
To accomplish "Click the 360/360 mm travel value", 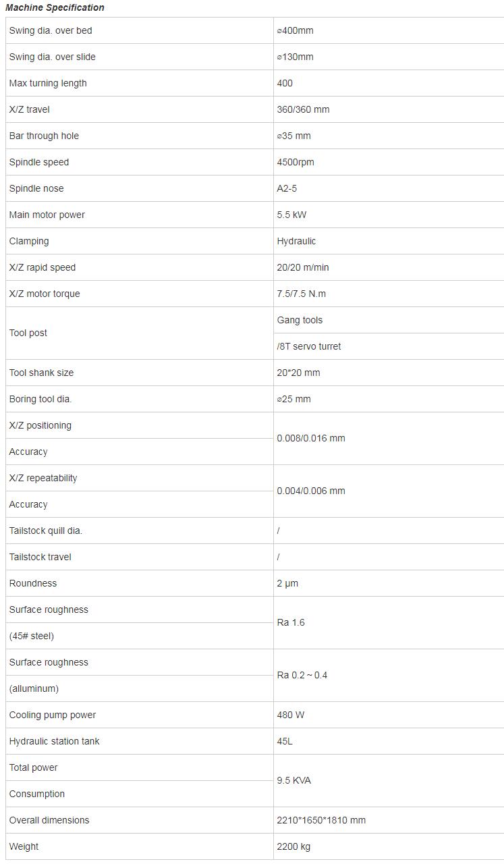I will click(303, 109).
